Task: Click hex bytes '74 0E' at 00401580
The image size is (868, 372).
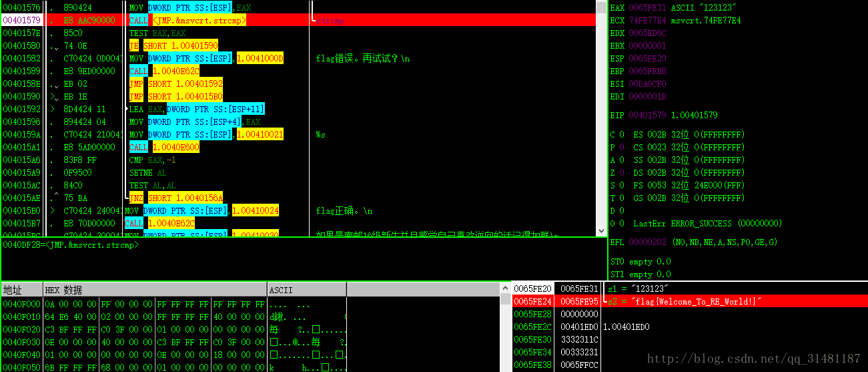Action: click(x=75, y=46)
